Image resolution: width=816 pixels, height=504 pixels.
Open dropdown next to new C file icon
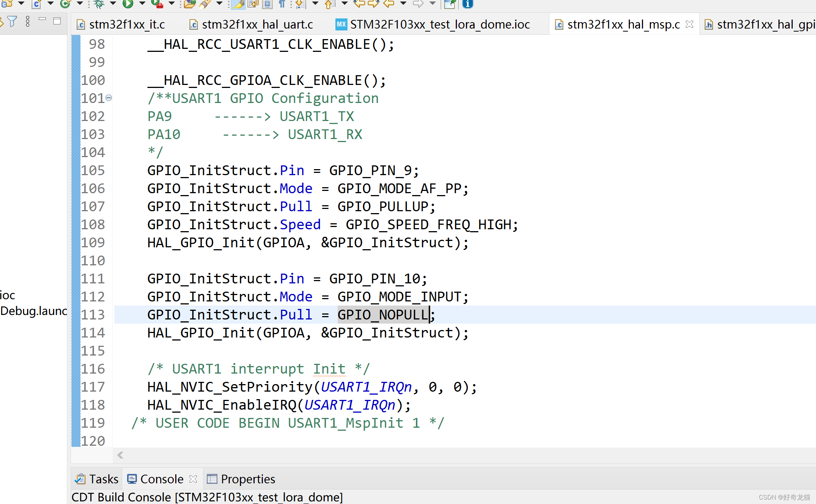coord(50,4)
